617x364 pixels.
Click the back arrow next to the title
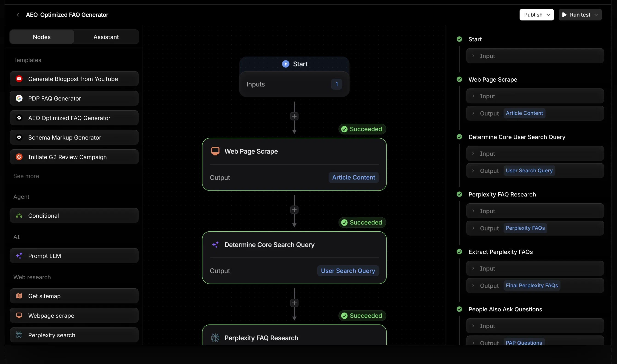(18, 15)
